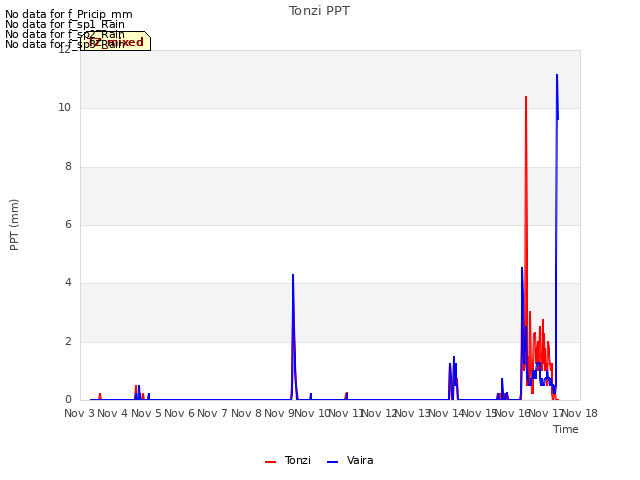This screenshot has width=640, height=480.
Task: Click the 'Nov 18' x-axis tick label
Action: coord(580,413)
